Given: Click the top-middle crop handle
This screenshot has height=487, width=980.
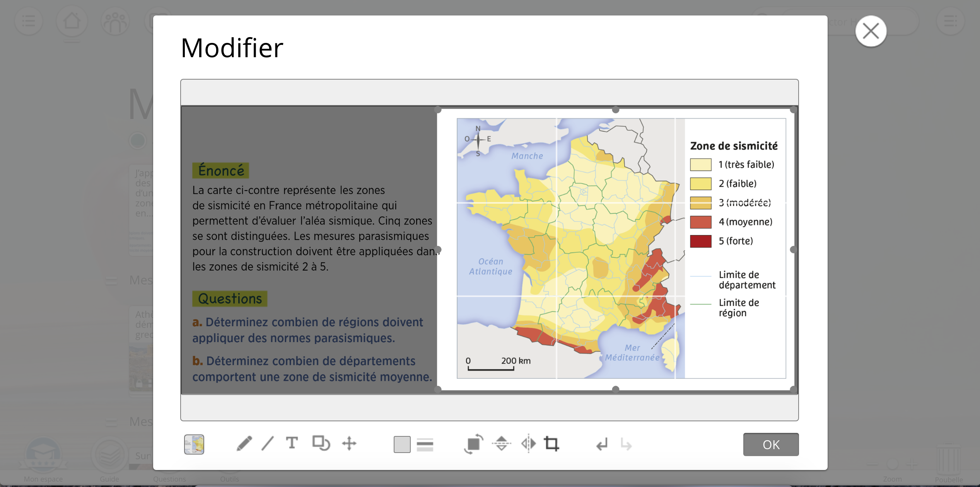Looking at the screenshot, I should 616,110.
